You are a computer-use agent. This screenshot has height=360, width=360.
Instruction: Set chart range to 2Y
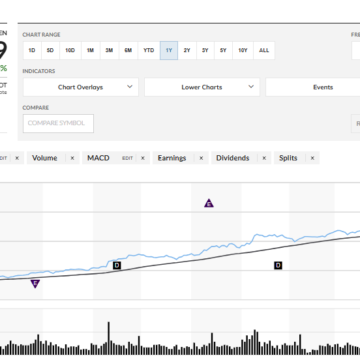[x=187, y=50]
